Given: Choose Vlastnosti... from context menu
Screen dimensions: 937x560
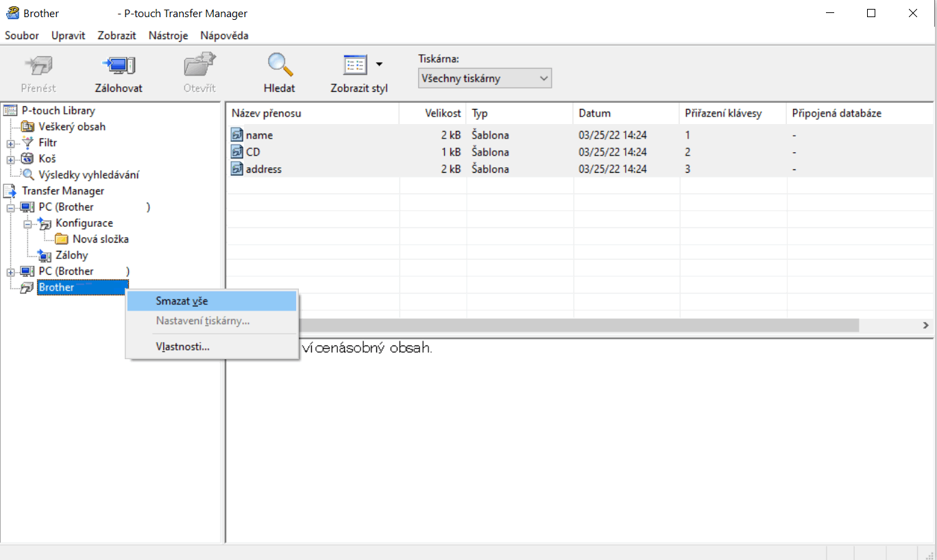Looking at the screenshot, I should pos(212,346).
